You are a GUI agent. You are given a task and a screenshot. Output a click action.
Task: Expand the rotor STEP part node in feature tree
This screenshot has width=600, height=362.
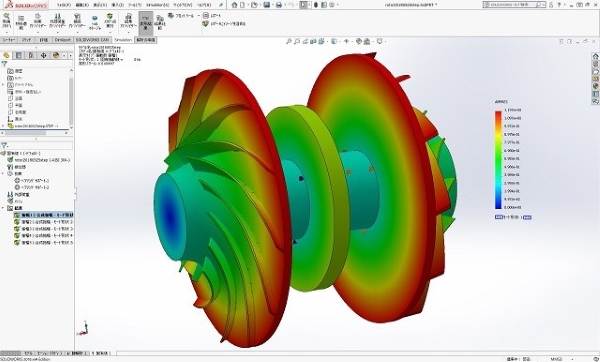click(x=3, y=126)
